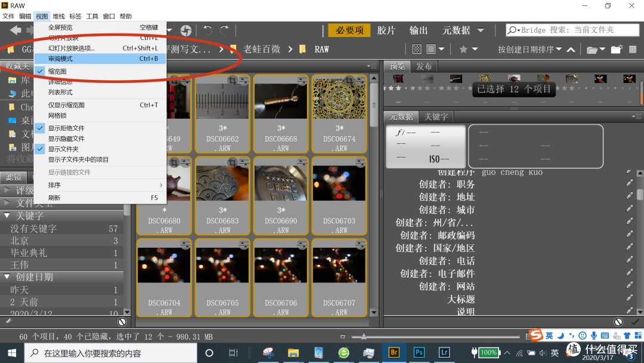Toggle 显示拒绝文件 option
Viewport: 644px width, 363px height.
coord(100,128)
